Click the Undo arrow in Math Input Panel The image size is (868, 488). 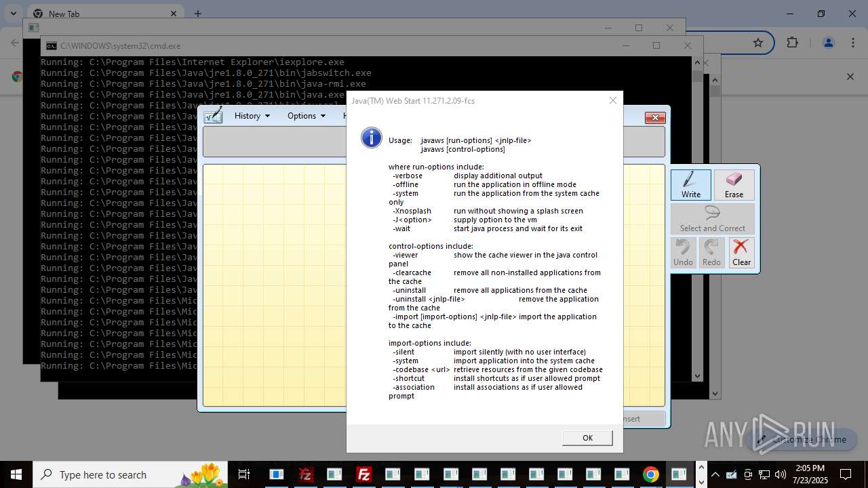point(683,252)
